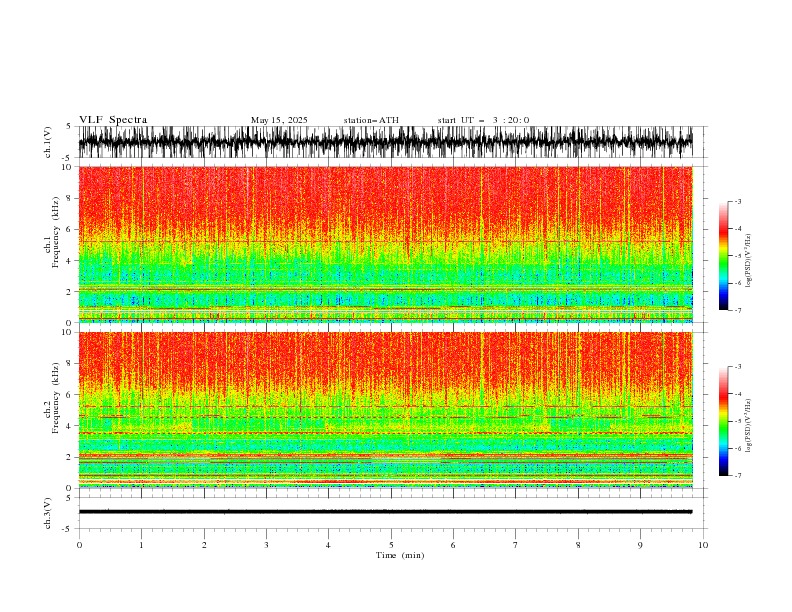Screen dimensions: 792x612
Task: Click the ch.2 frequency tick "2"
Action: coord(69,457)
